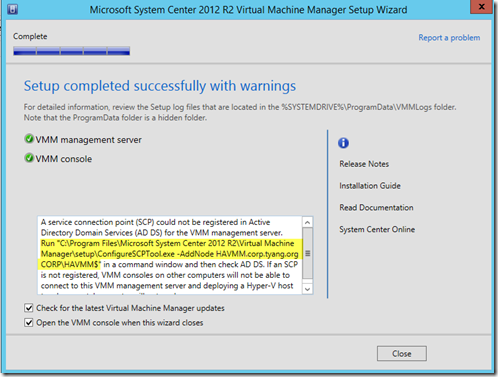Click the Close button
Image resolution: width=498 pixels, height=377 pixels.
coord(402,354)
